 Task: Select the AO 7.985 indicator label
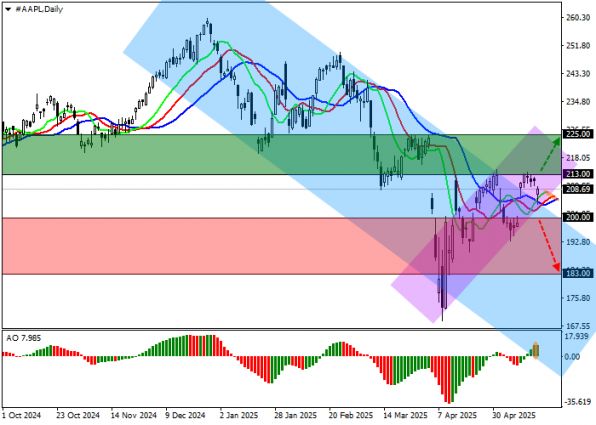coord(24,338)
